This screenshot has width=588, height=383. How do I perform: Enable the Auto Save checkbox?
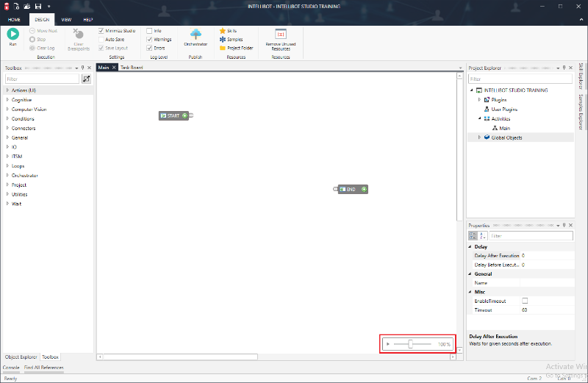click(101, 39)
